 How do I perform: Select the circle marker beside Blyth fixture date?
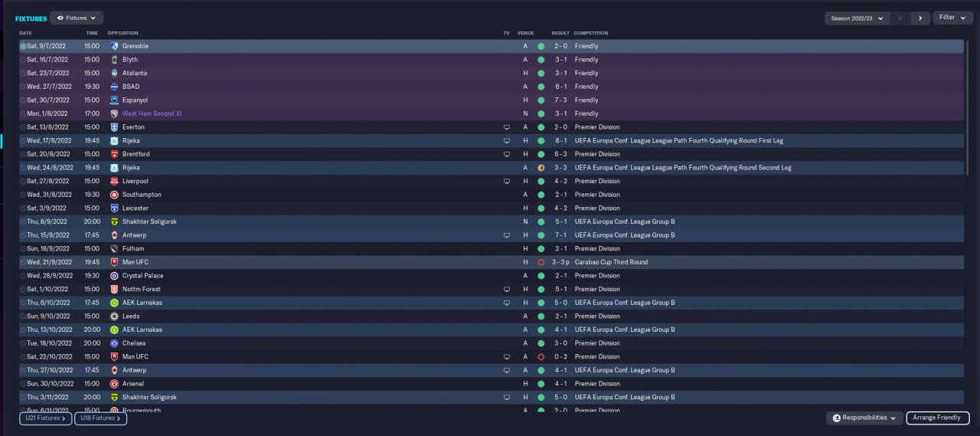23,60
